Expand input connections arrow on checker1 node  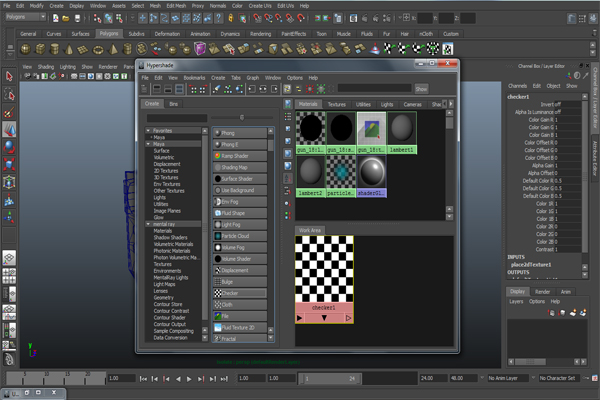299,318
